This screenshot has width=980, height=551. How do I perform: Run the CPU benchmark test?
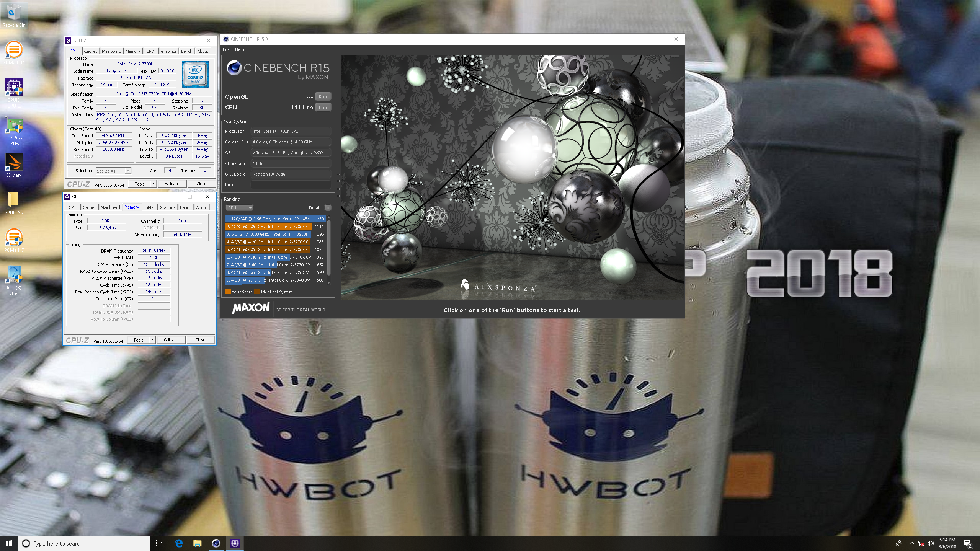pyautogui.click(x=323, y=108)
